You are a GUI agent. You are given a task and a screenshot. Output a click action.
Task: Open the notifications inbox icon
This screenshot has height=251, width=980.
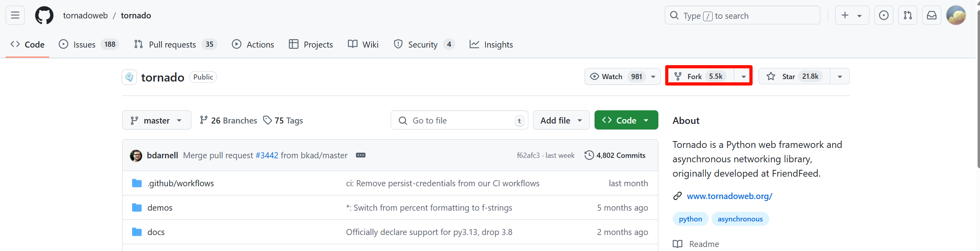(932, 15)
